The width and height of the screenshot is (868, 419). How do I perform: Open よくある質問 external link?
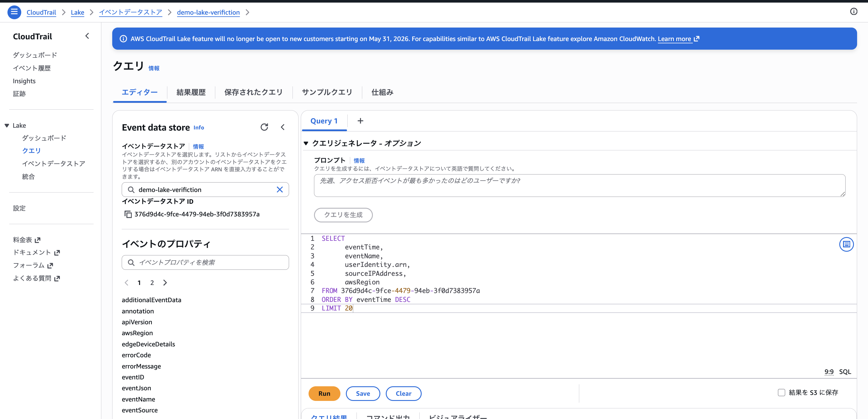(36, 278)
